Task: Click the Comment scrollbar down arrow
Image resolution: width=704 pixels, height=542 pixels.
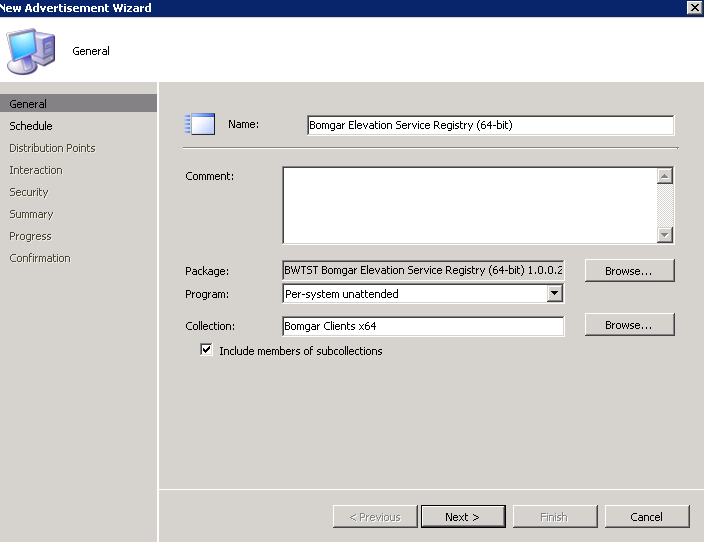Action: pos(664,234)
